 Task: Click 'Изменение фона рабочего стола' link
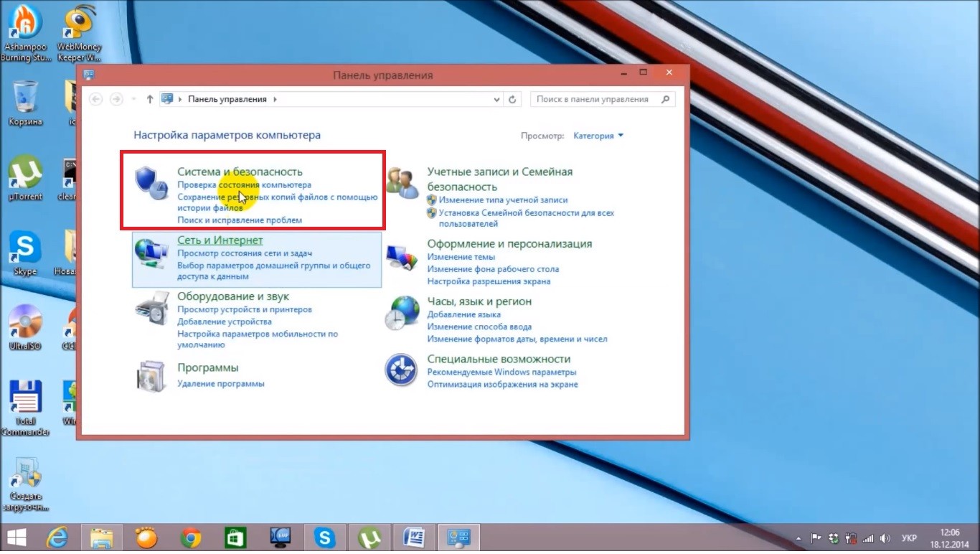(x=493, y=269)
